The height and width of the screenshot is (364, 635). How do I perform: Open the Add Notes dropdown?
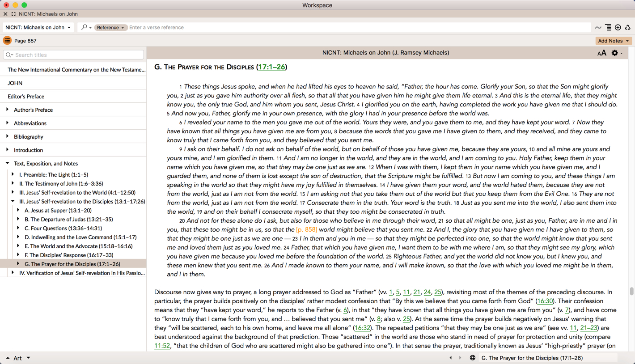(x=614, y=41)
